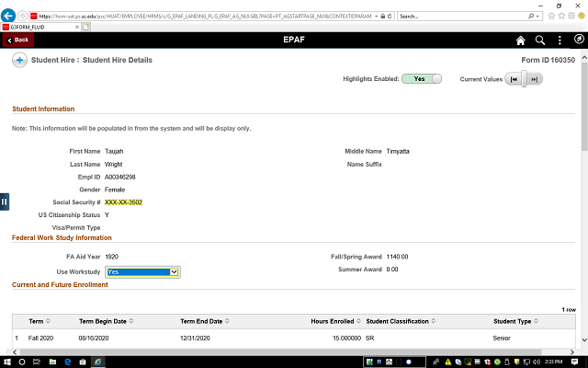Focus the browser address bar URL
588x368 pixels.
[x=205, y=17]
